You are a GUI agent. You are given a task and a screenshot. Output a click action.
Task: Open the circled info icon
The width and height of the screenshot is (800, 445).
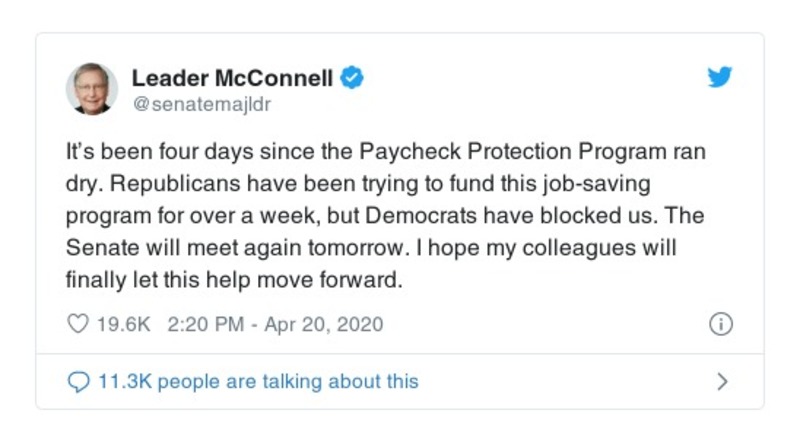point(720,325)
